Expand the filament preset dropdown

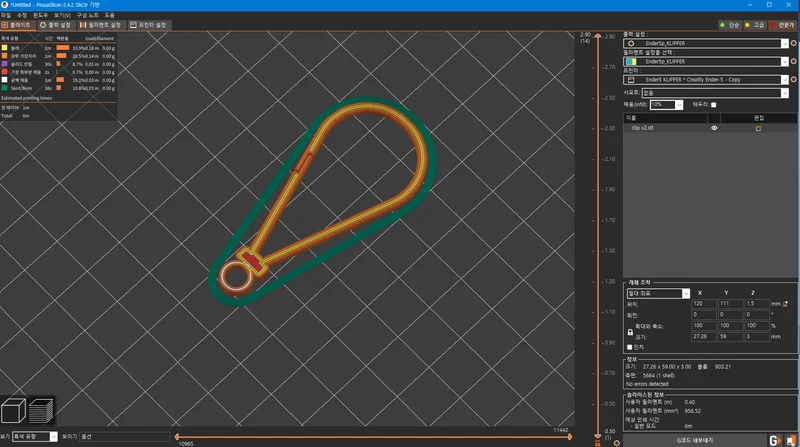[785, 61]
